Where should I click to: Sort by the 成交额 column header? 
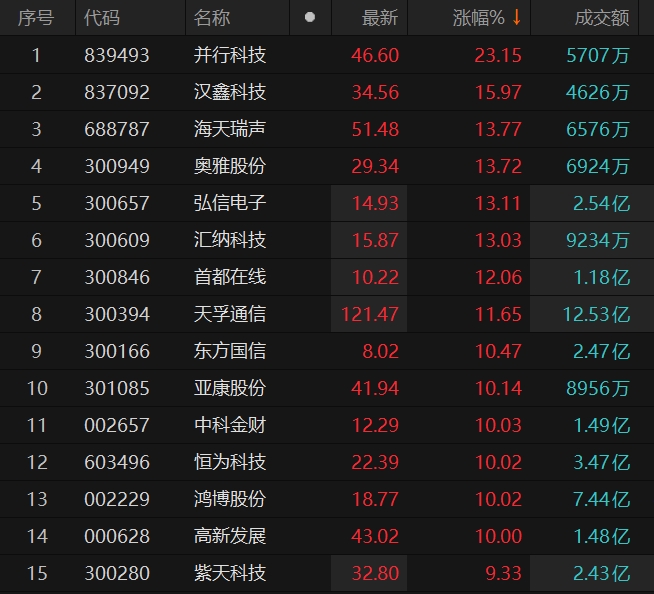[x=602, y=18]
